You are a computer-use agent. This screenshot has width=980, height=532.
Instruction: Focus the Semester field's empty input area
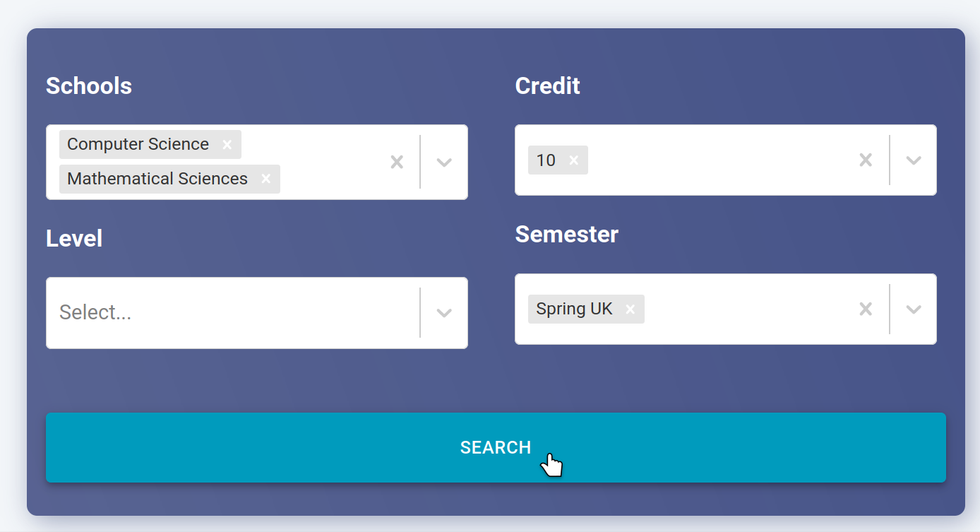(x=747, y=309)
